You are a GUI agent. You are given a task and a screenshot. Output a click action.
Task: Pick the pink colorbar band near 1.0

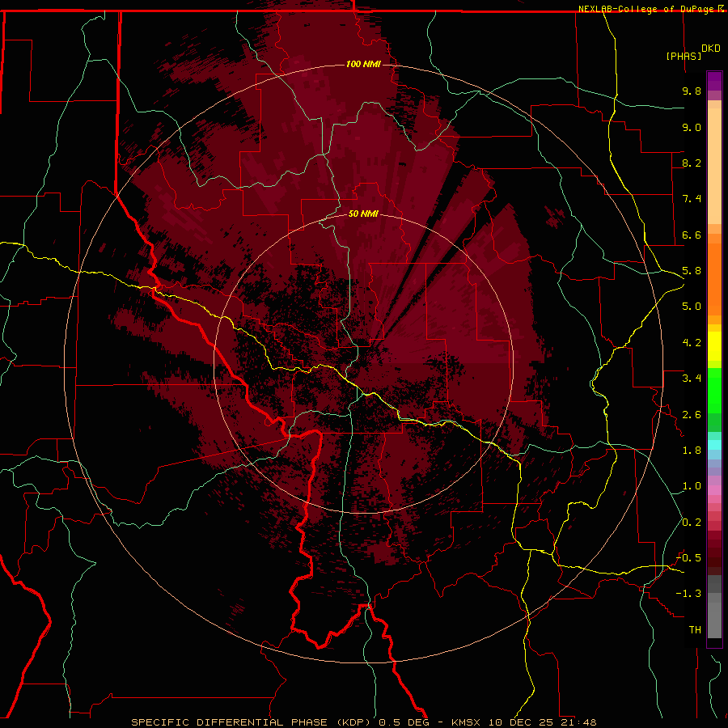pos(714,489)
